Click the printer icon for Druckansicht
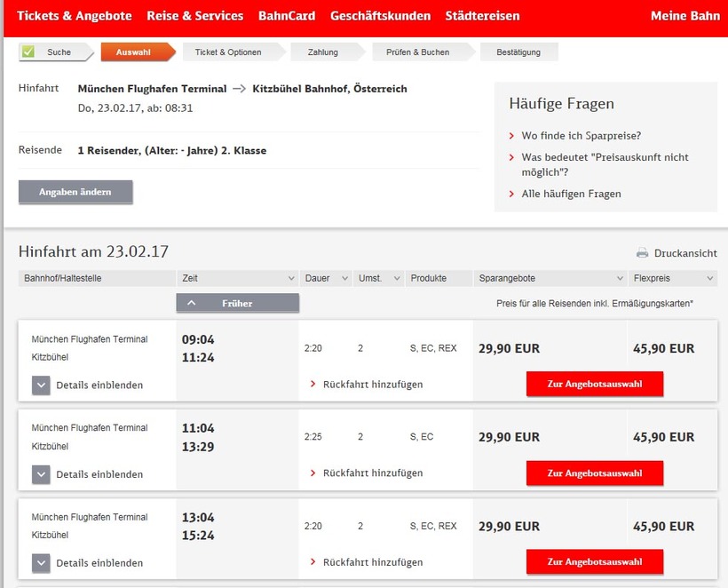The image size is (728, 588). tap(642, 253)
